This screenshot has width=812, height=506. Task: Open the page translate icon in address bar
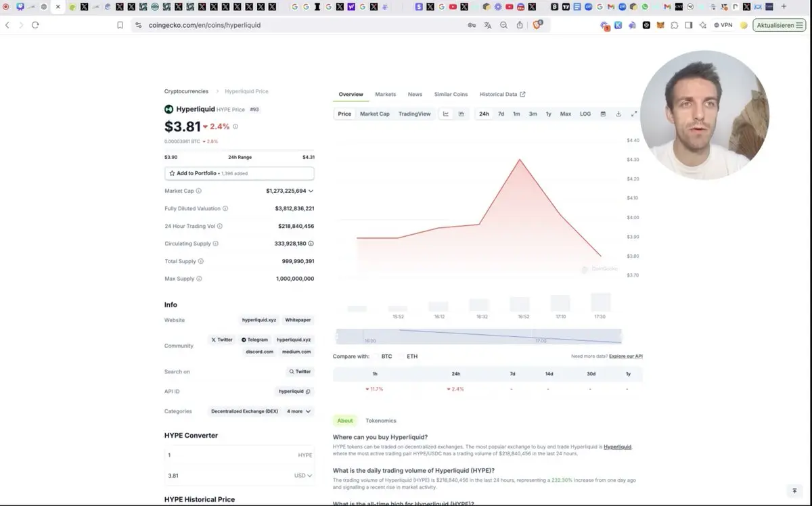(x=488, y=25)
